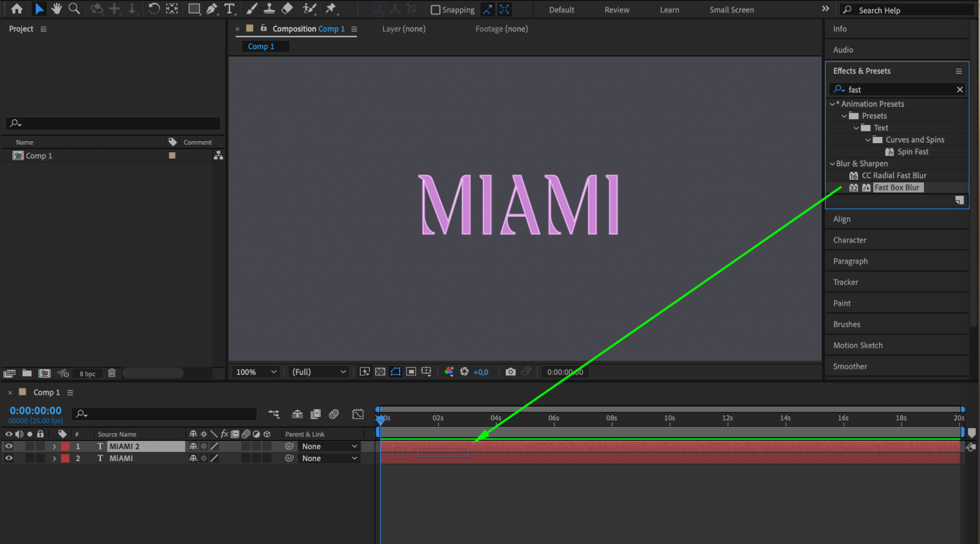Screen dimensions: 980x544
Task: Click the 8 bpc color depth button
Action: coord(88,374)
